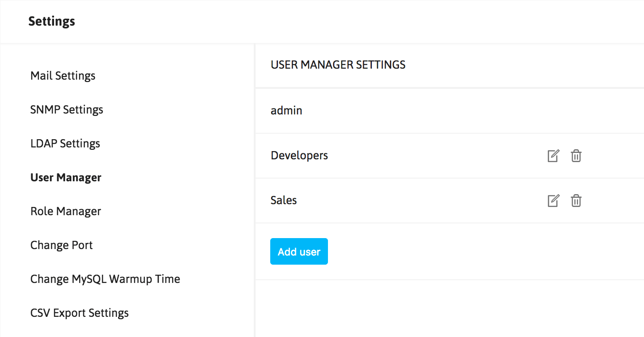Edit the Developers user entry

[553, 156]
